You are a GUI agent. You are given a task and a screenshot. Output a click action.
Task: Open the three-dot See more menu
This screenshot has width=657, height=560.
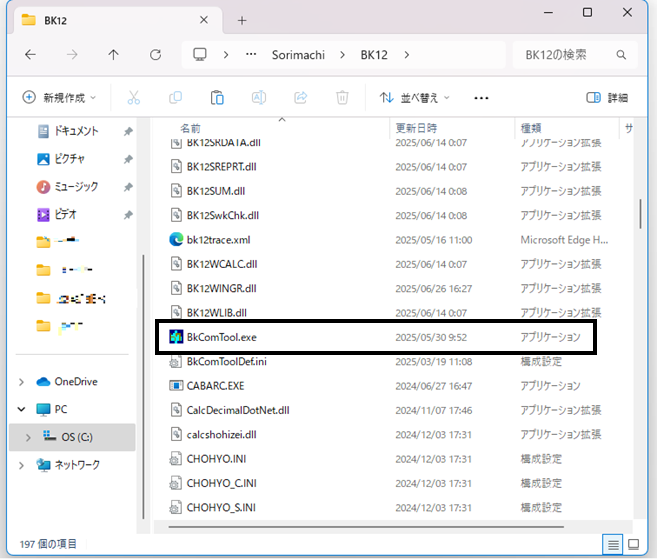(x=481, y=98)
